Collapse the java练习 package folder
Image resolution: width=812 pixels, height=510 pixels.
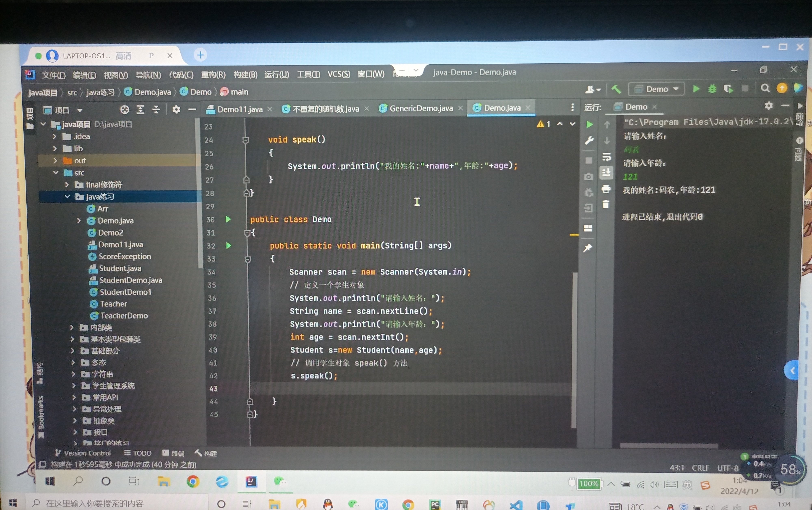tap(67, 196)
